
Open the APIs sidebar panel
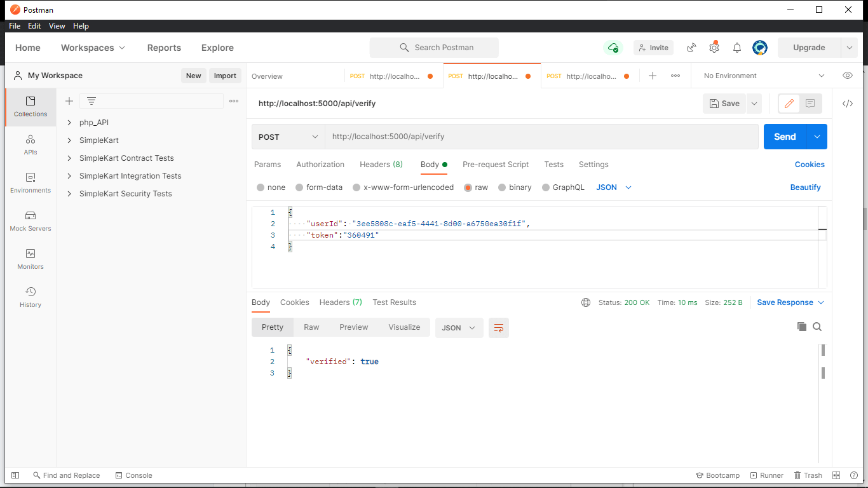coord(31,145)
